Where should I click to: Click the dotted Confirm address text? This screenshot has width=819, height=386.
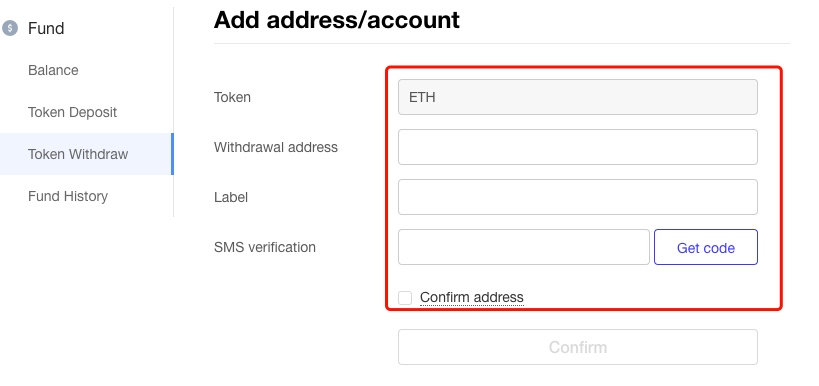(x=472, y=297)
